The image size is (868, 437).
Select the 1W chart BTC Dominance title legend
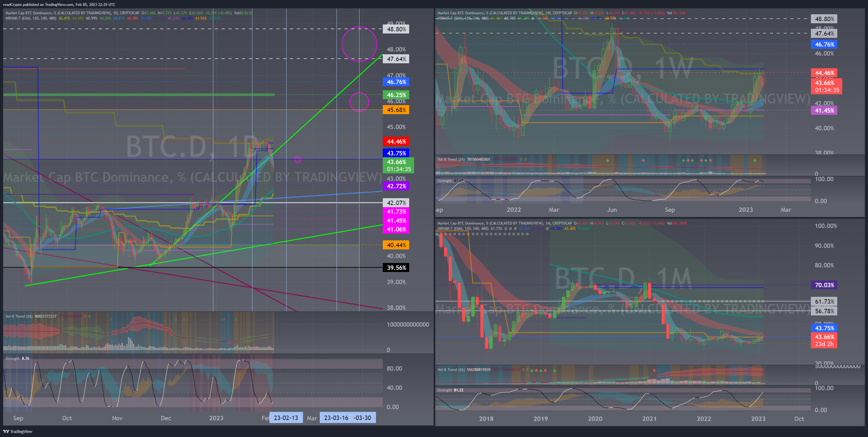(561, 13)
